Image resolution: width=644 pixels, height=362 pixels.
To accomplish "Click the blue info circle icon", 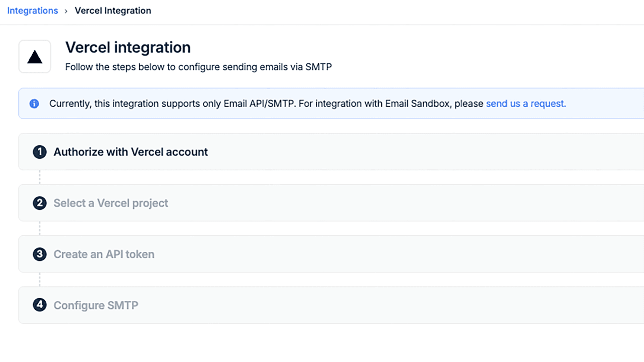I will pos(34,104).
